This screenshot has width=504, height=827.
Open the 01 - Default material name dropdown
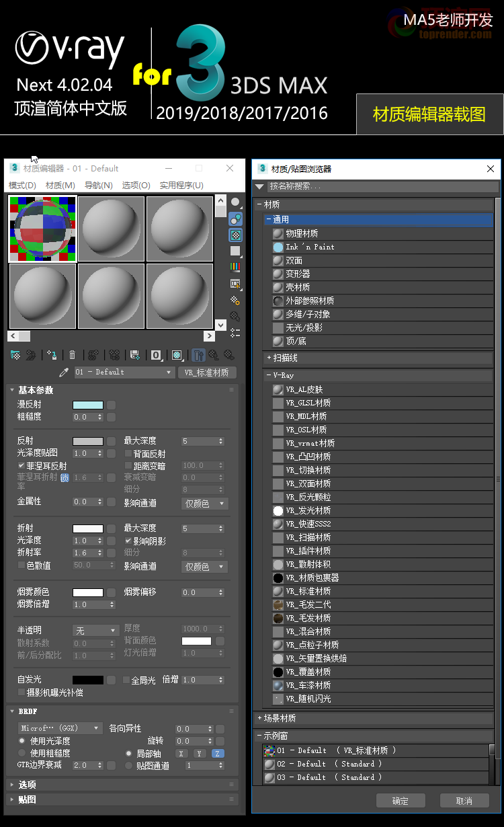[124, 372]
